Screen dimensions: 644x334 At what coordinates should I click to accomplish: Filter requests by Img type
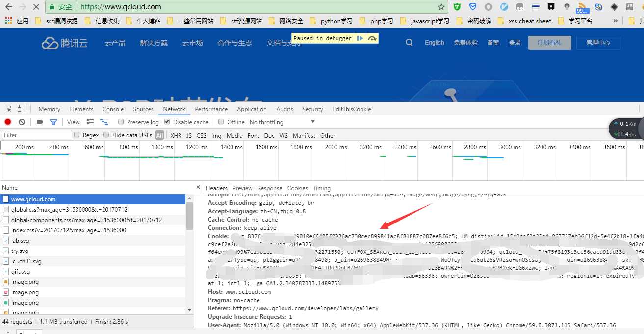click(216, 135)
